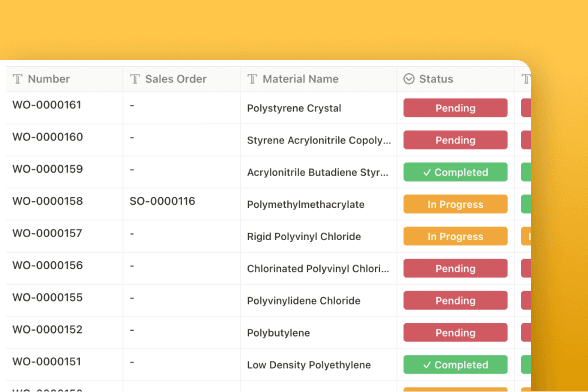Screen dimensions: 588x392
Task: Click the text-type icon beside Sales Order
Action: pyautogui.click(x=135, y=79)
